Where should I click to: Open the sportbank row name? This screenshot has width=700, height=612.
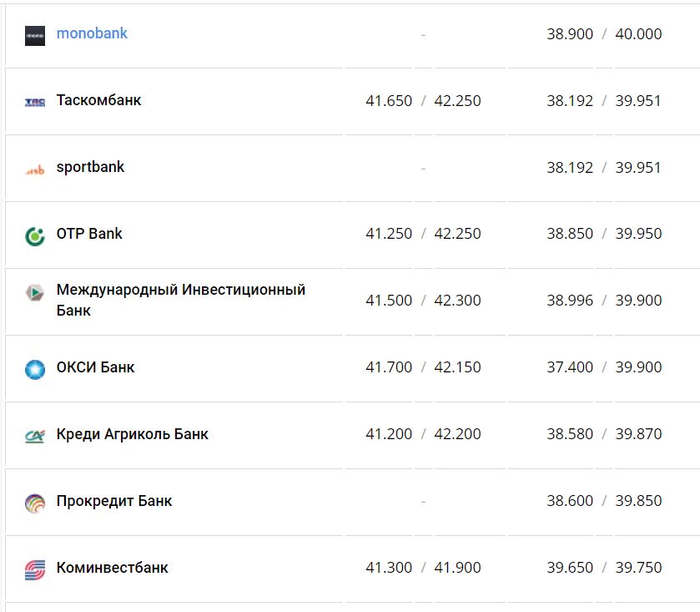pyautogui.click(x=90, y=167)
